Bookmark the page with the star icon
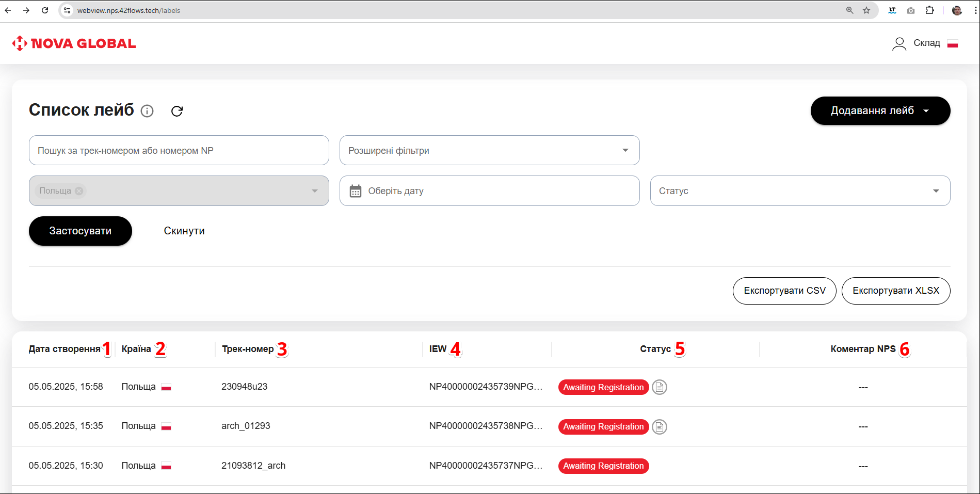980x494 pixels. tap(866, 10)
